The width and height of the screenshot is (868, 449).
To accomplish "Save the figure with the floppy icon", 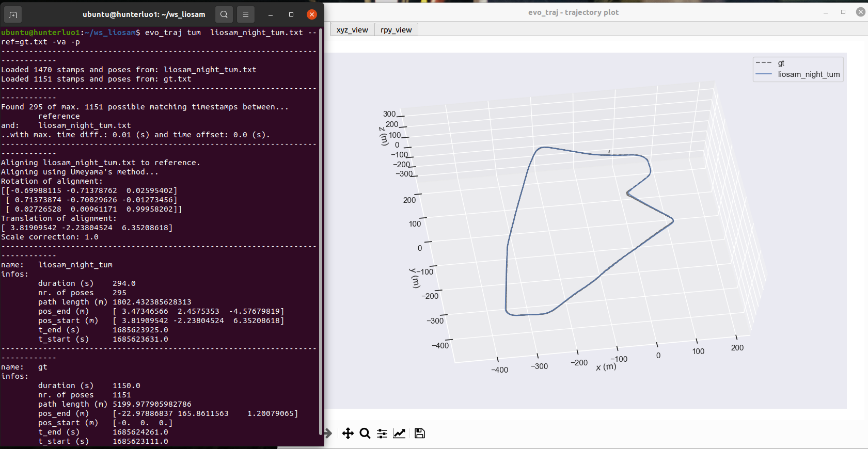I will [x=420, y=434].
